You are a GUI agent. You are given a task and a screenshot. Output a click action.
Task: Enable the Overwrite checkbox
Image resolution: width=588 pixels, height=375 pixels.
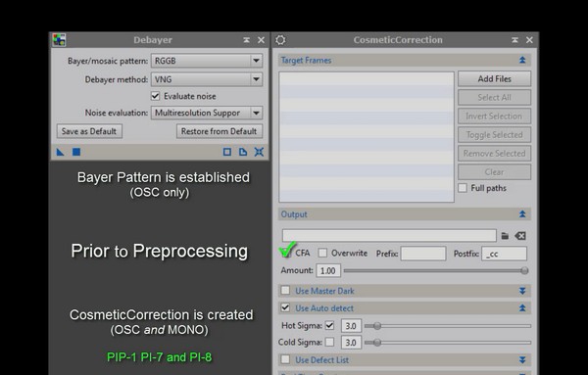coord(322,253)
